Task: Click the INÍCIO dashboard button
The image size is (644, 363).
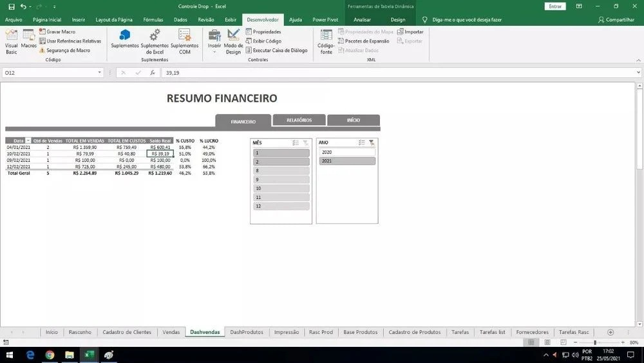Action: coord(353,120)
